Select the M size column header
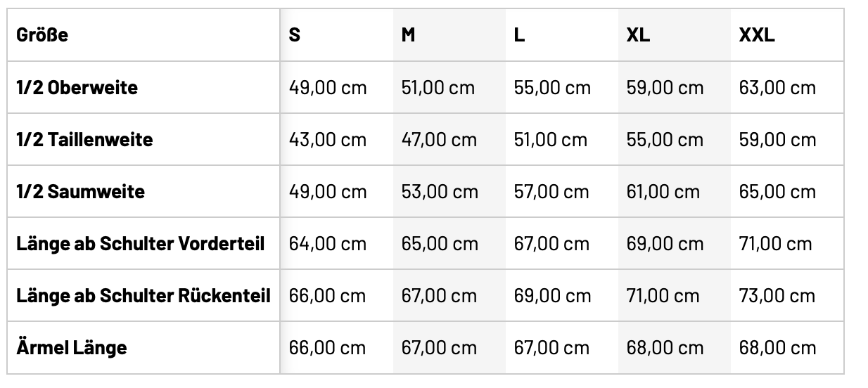868x388 pixels. click(408, 35)
